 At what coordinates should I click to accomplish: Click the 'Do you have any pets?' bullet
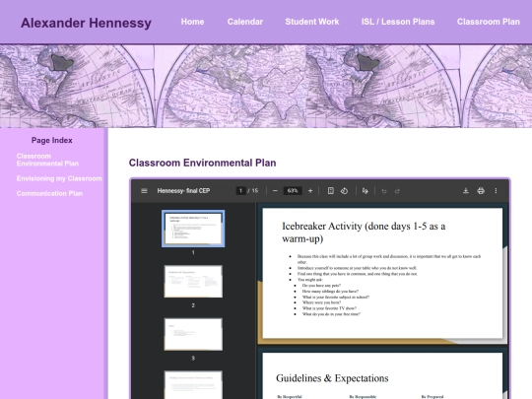[x=321, y=286]
